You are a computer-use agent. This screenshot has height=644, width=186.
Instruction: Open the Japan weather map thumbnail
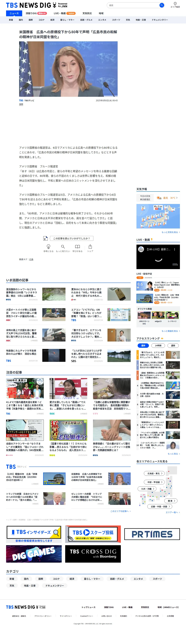(158, 216)
